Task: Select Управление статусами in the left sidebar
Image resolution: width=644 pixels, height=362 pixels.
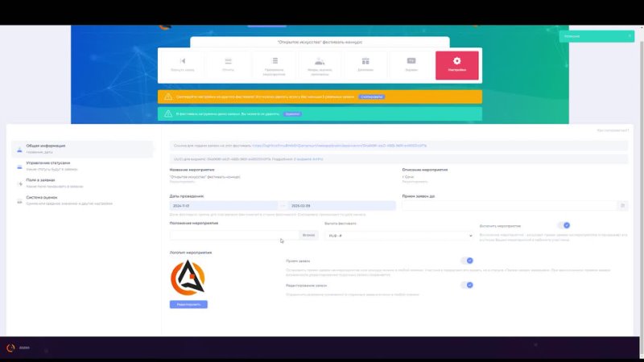Action: [48, 165]
